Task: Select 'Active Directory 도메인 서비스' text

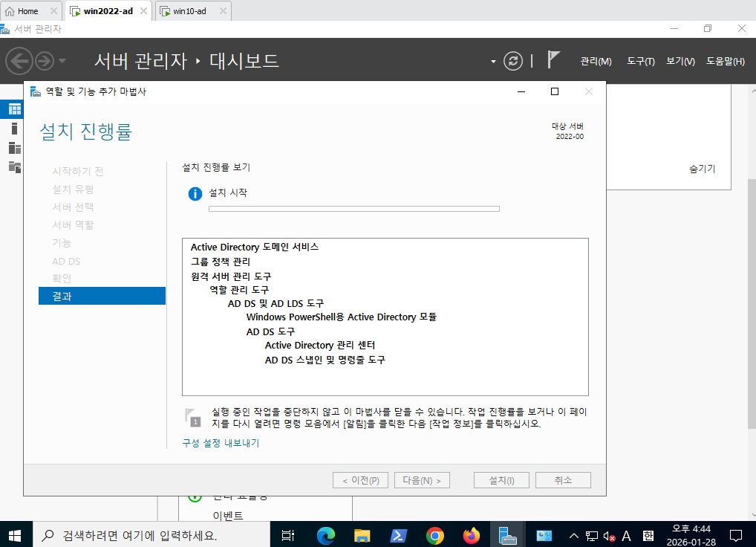Action: 255,247
